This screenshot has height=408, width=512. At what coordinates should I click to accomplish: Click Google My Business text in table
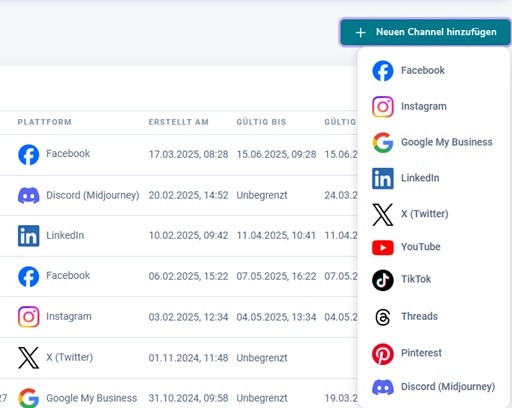[92, 398]
